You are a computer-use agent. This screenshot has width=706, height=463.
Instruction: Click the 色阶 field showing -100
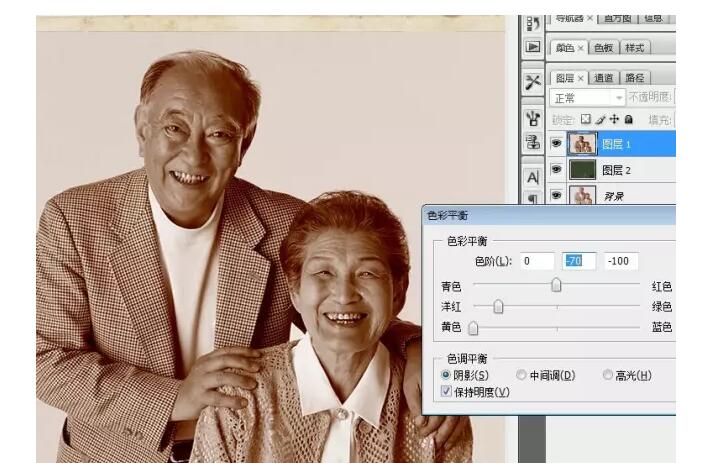(621, 261)
